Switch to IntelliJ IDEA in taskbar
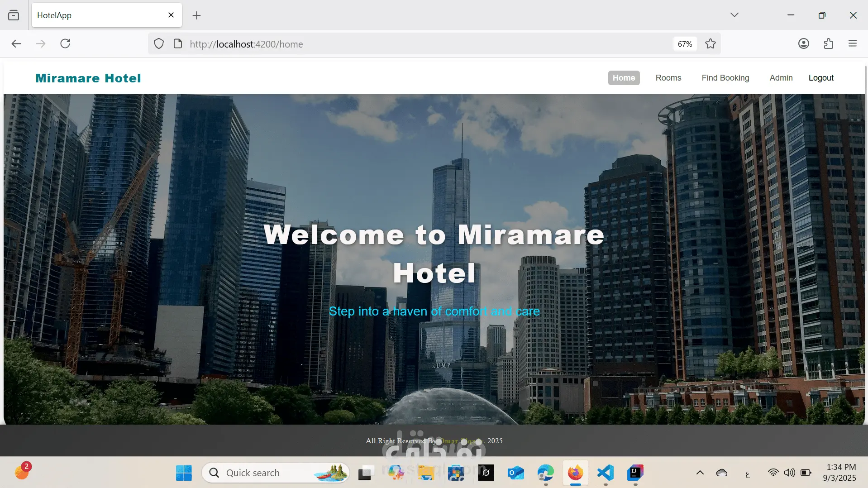 [x=635, y=473]
